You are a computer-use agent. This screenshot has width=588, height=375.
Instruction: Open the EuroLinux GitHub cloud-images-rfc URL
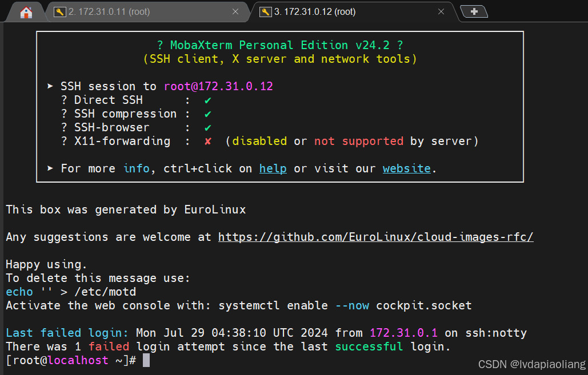coord(375,237)
